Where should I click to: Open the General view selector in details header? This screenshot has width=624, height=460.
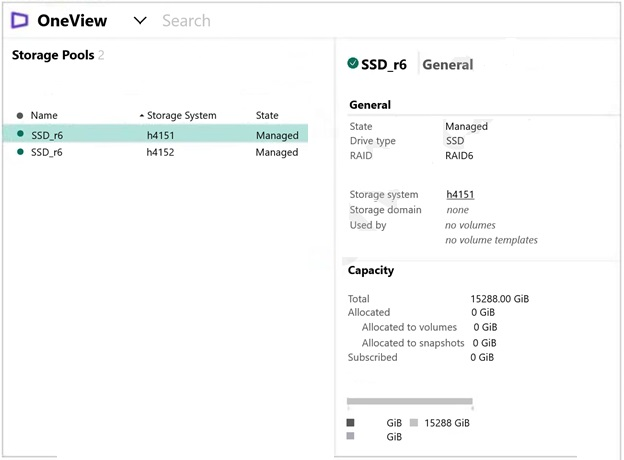448,64
